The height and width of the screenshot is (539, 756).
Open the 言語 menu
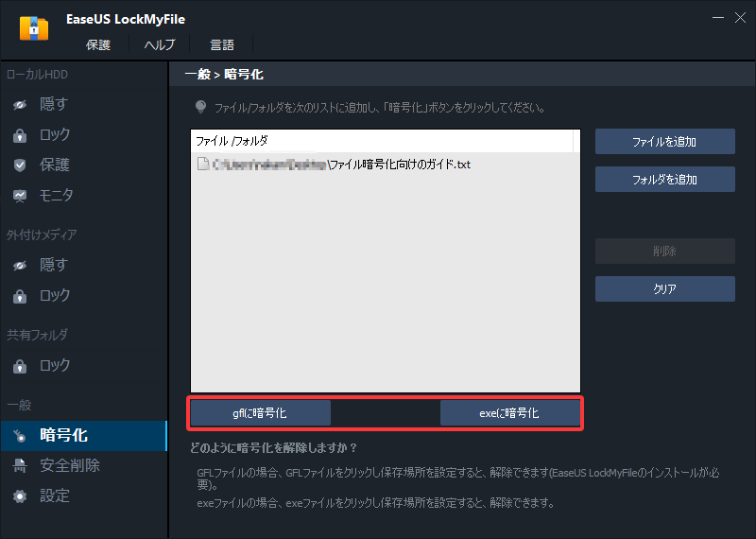click(222, 44)
